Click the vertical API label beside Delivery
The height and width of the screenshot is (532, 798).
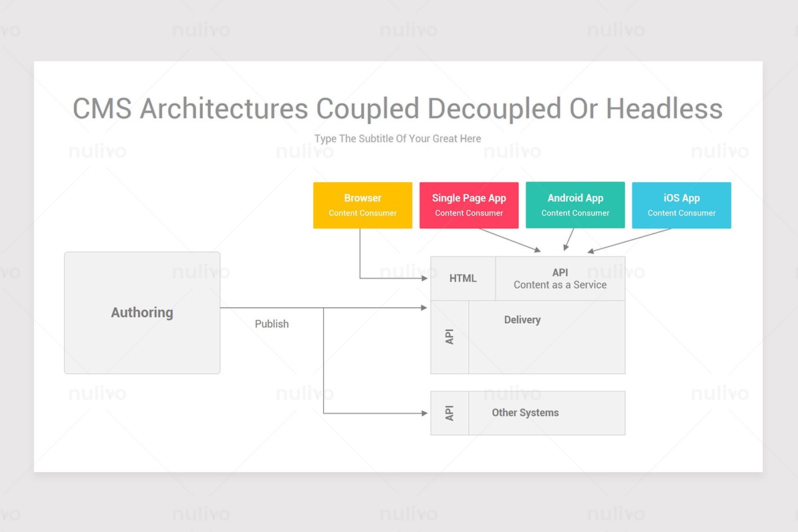click(x=450, y=336)
